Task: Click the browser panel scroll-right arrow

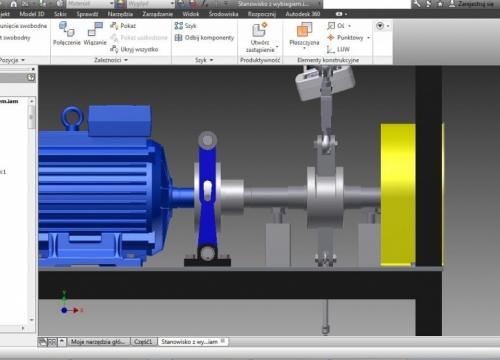Action: (x=23, y=328)
